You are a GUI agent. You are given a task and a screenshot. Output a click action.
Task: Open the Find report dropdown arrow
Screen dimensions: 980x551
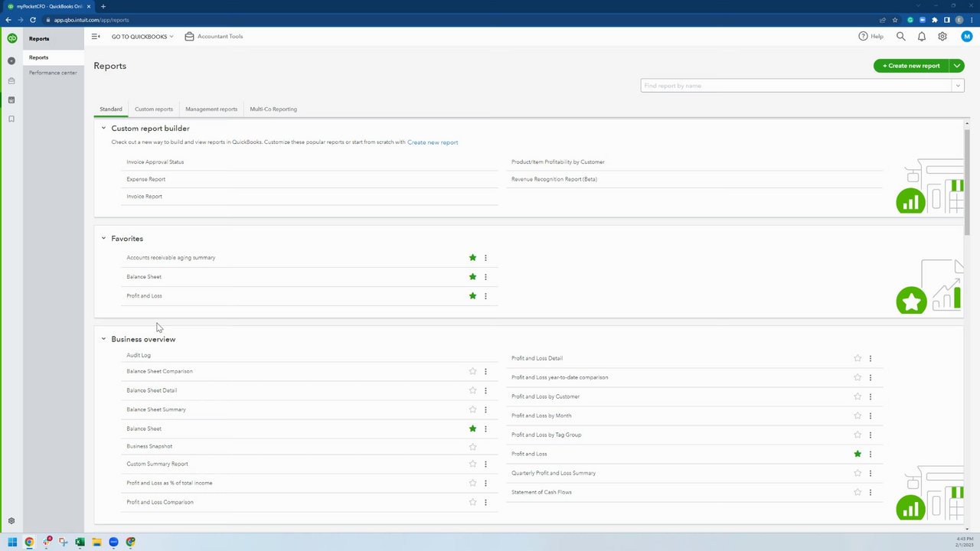pyautogui.click(x=957, y=86)
